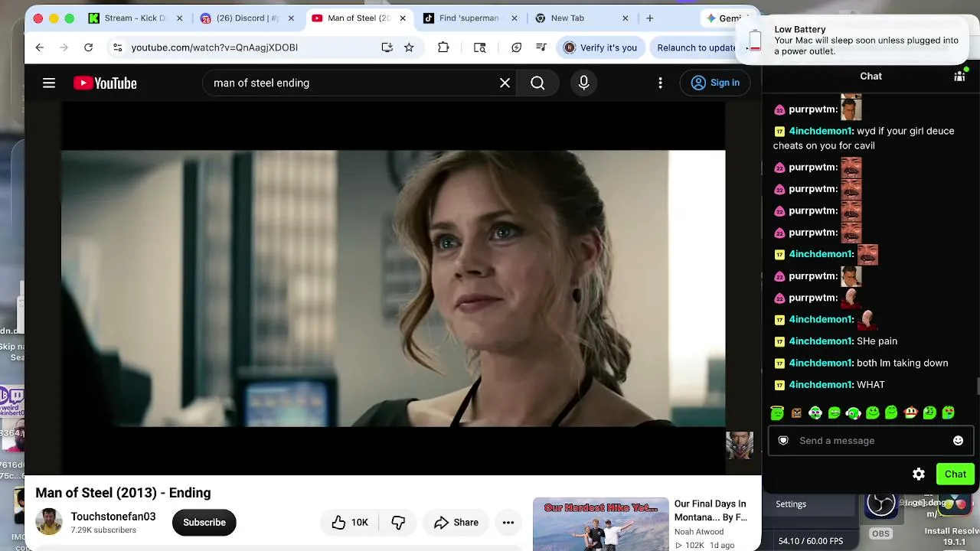Image resolution: width=980 pixels, height=551 pixels.
Task: Click the address bar URL
Action: pyautogui.click(x=214, y=47)
